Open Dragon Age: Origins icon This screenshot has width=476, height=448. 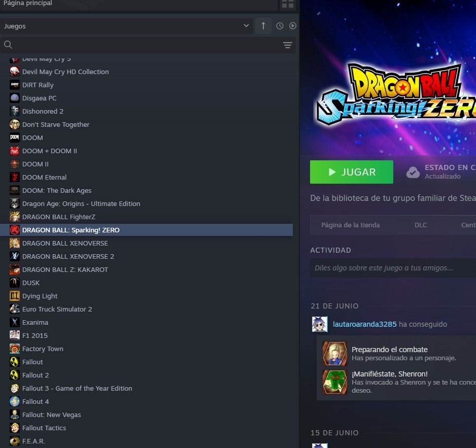[x=15, y=203]
